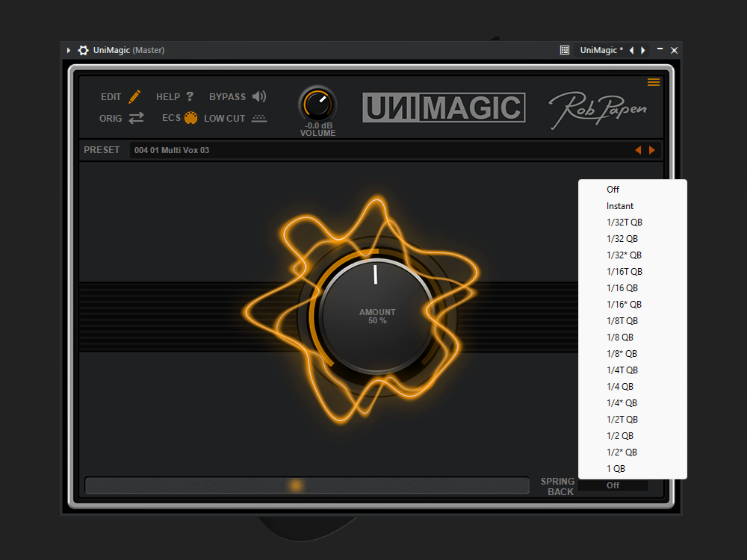Select next preset with orange right arrow

(x=652, y=150)
